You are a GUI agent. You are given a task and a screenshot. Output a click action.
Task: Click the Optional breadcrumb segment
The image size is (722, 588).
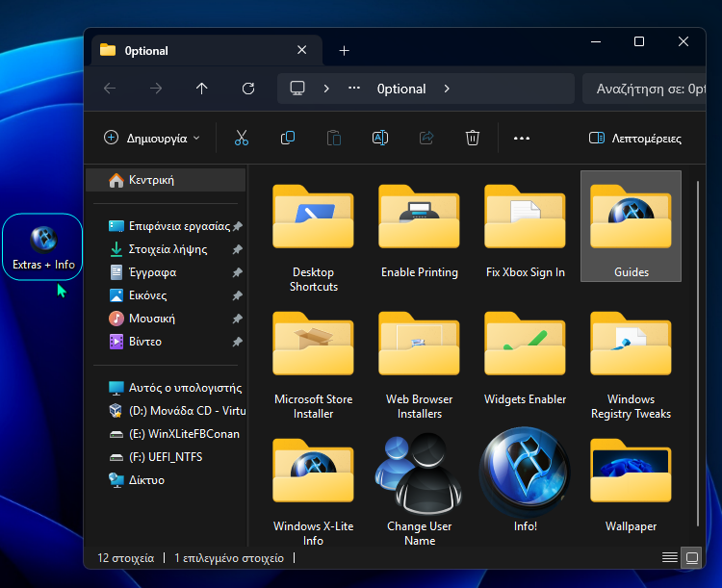(401, 89)
